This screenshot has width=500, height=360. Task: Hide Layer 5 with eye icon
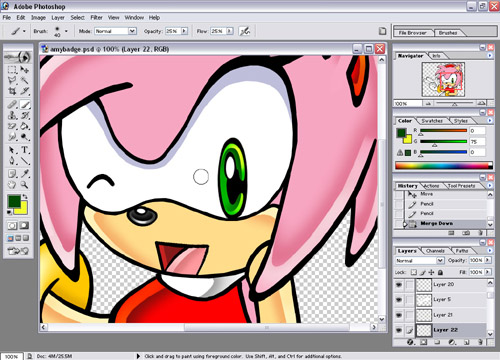[x=399, y=300]
